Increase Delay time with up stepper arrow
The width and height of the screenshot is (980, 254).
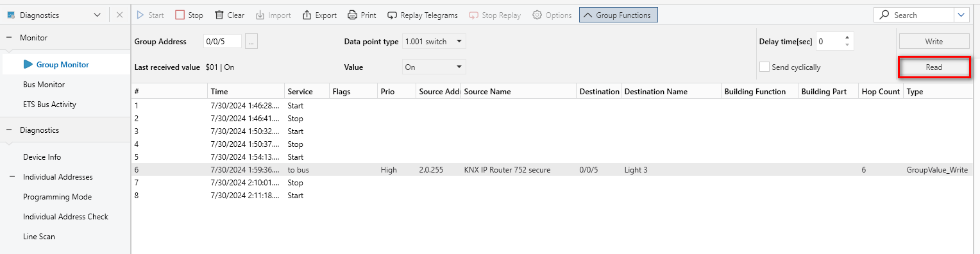click(847, 38)
